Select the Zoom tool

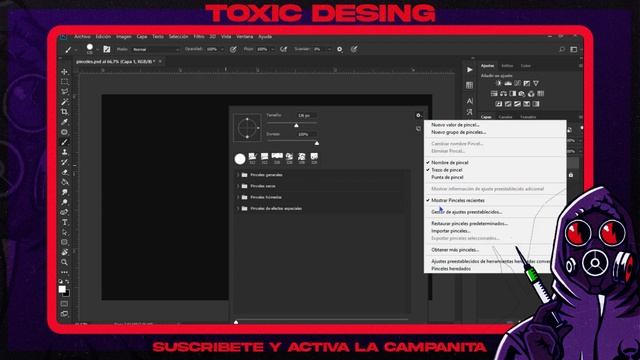click(x=64, y=262)
